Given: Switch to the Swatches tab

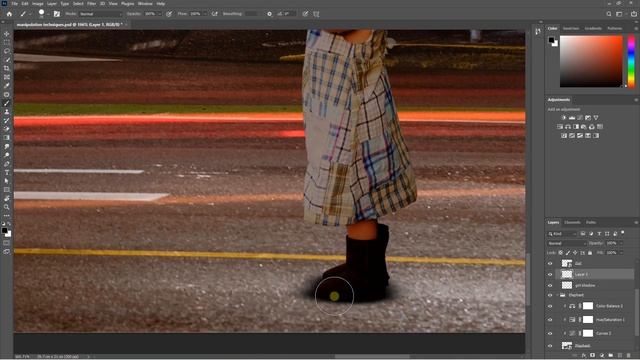Looking at the screenshot, I should pyautogui.click(x=571, y=29).
